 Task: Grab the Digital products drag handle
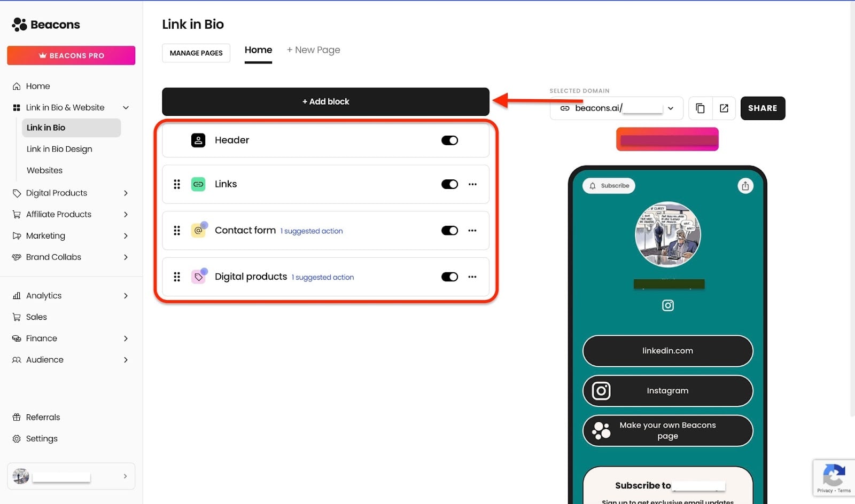coord(177,277)
